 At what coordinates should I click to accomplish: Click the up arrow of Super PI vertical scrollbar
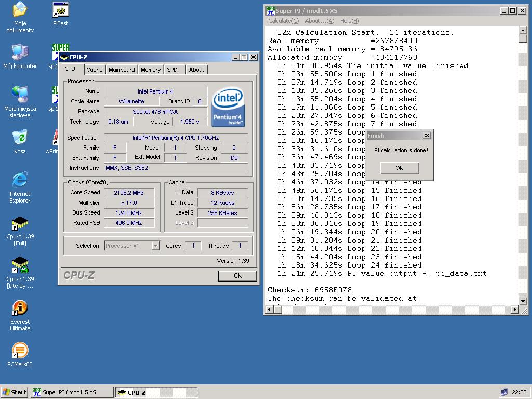(523, 30)
